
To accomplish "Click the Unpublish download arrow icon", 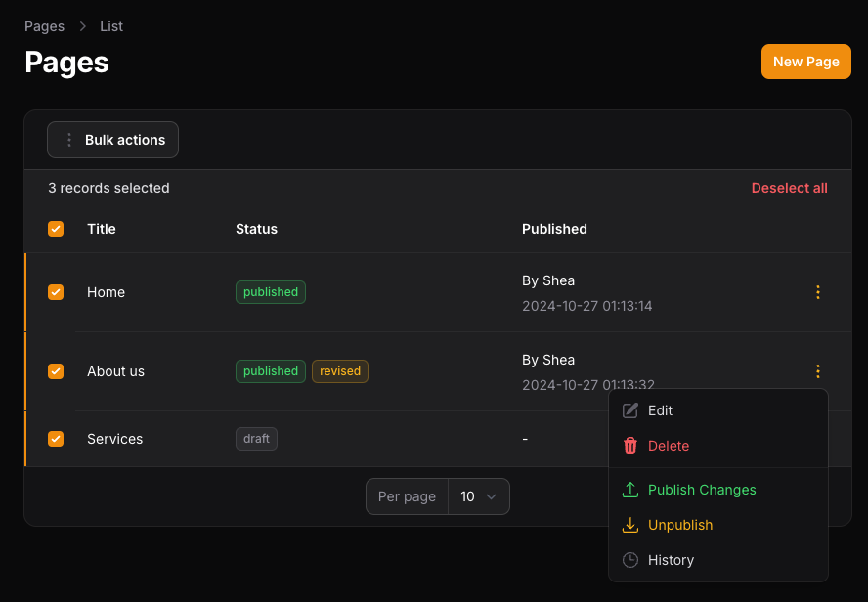I will click(x=630, y=525).
